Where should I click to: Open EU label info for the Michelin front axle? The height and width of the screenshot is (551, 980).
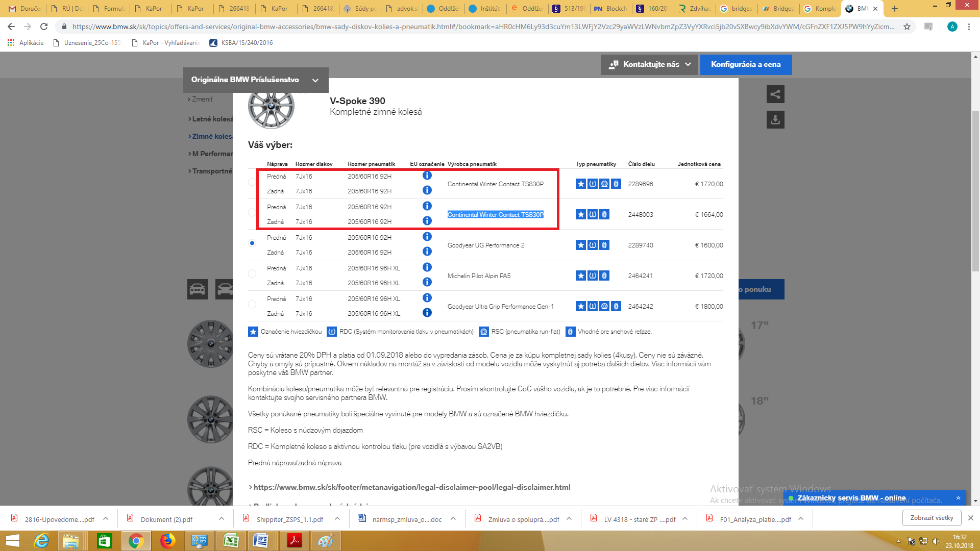click(x=427, y=267)
